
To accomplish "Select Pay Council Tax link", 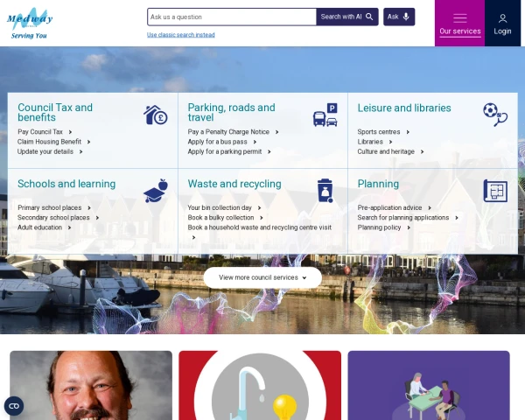I will point(40,132).
